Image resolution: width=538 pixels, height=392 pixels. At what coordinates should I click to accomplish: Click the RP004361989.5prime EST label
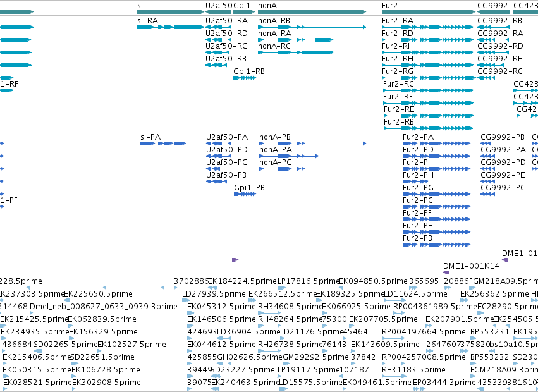(x=435, y=307)
